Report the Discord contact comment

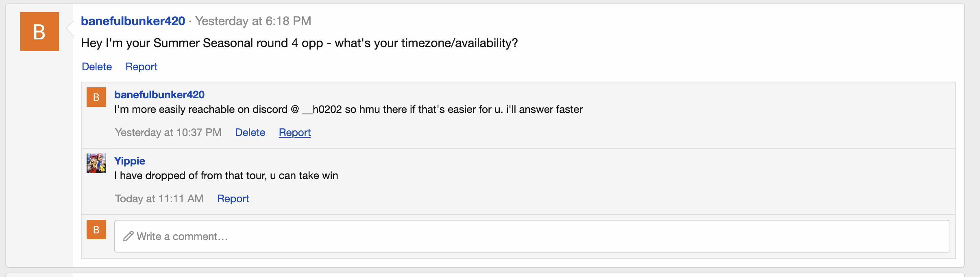point(295,132)
